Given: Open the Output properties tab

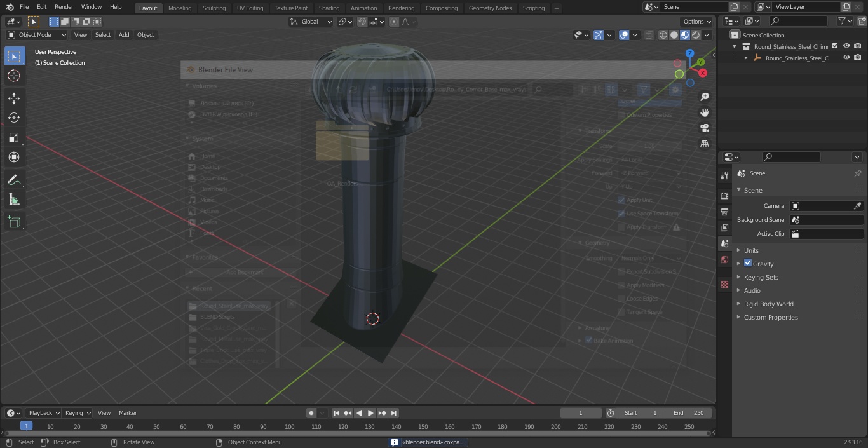Looking at the screenshot, I should [724, 212].
